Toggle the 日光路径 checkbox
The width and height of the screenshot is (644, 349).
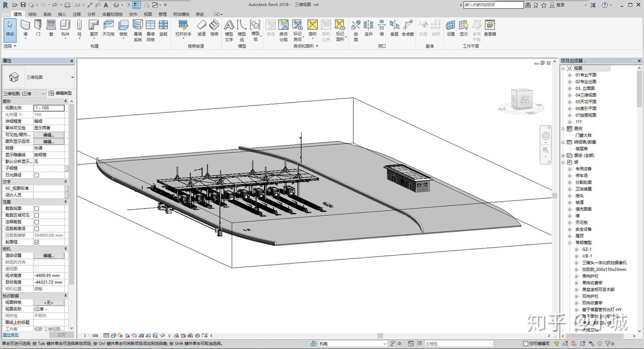click(x=37, y=175)
